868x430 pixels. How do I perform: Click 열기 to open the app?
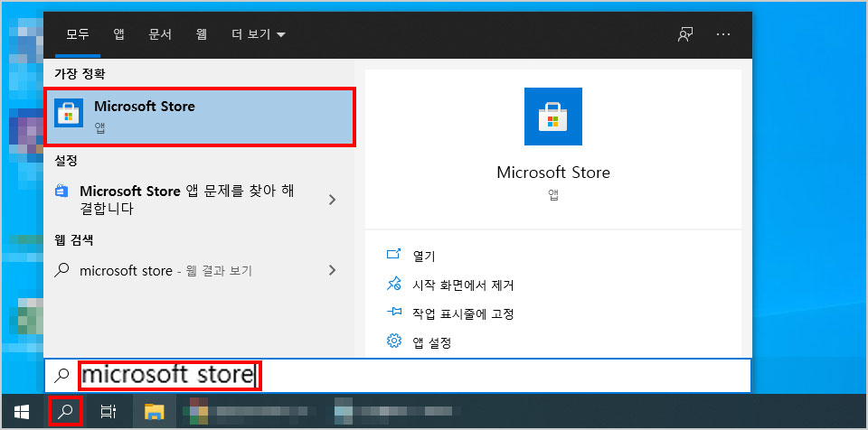[x=424, y=257]
